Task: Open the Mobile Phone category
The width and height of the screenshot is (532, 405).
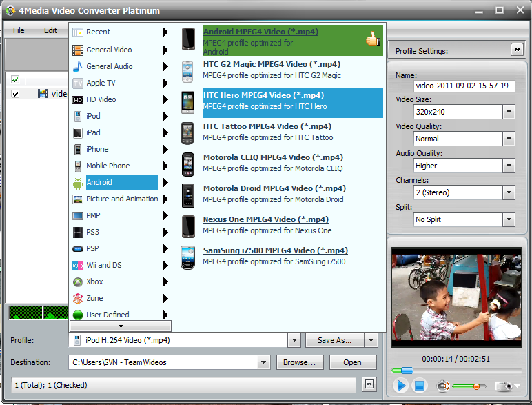Action: (121, 166)
